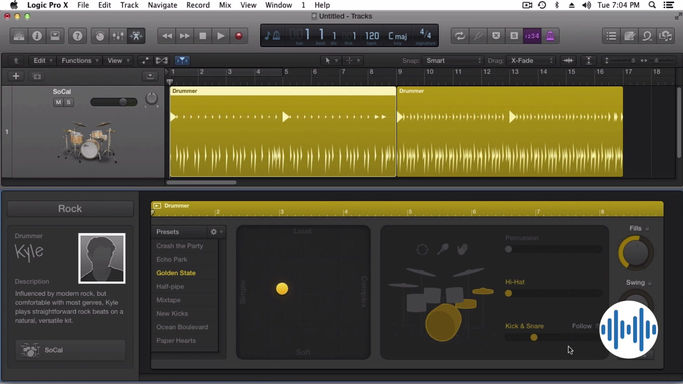Choose the Paper Hearts preset

(x=176, y=340)
